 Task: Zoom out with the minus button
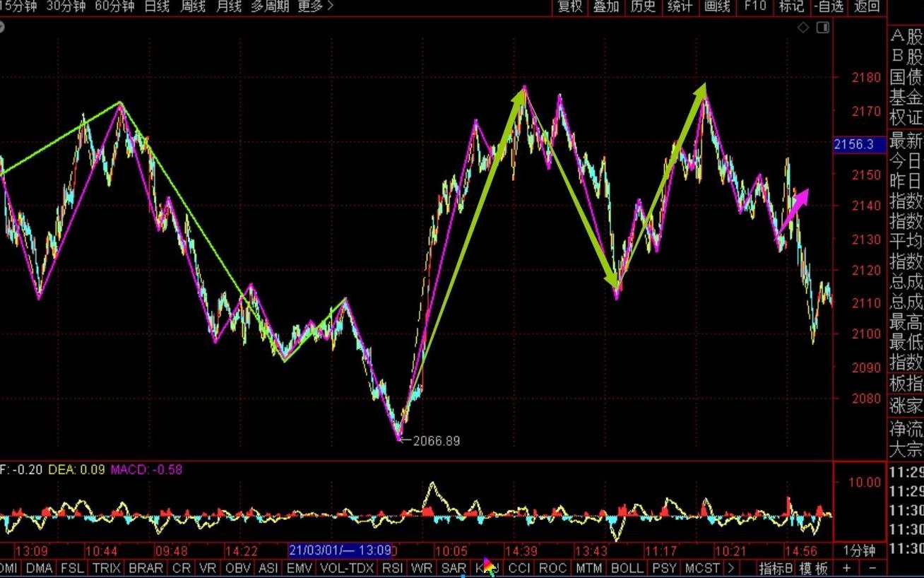(872, 568)
